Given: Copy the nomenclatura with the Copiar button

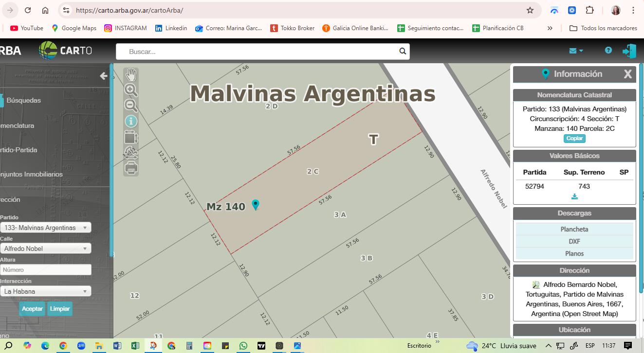Looking at the screenshot, I should pyautogui.click(x=574, y=139).
